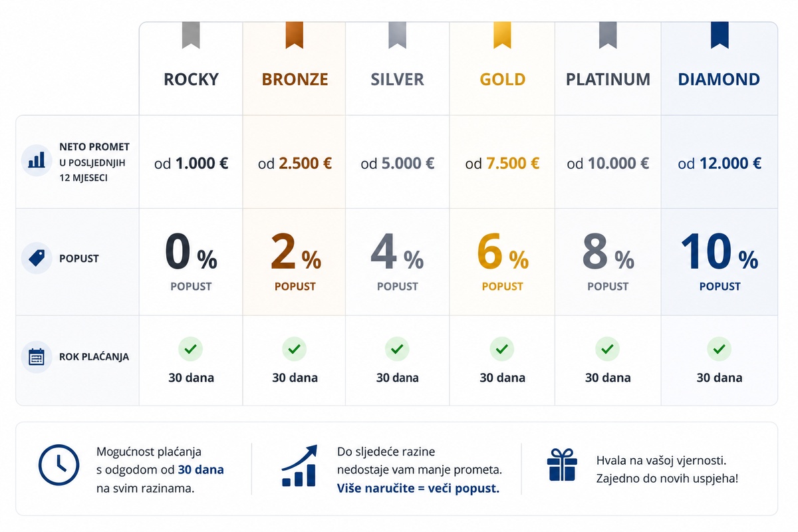This screenshot has height=532, width=798.
Task: Click the calendar icon beside Rok plaćanja
Action: coord(37,356)
